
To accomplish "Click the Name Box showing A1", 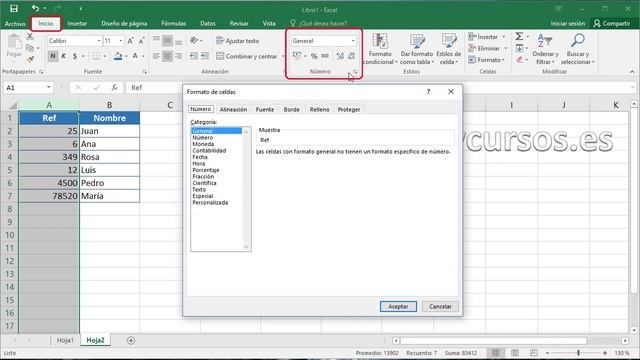I will pos(28,87).
